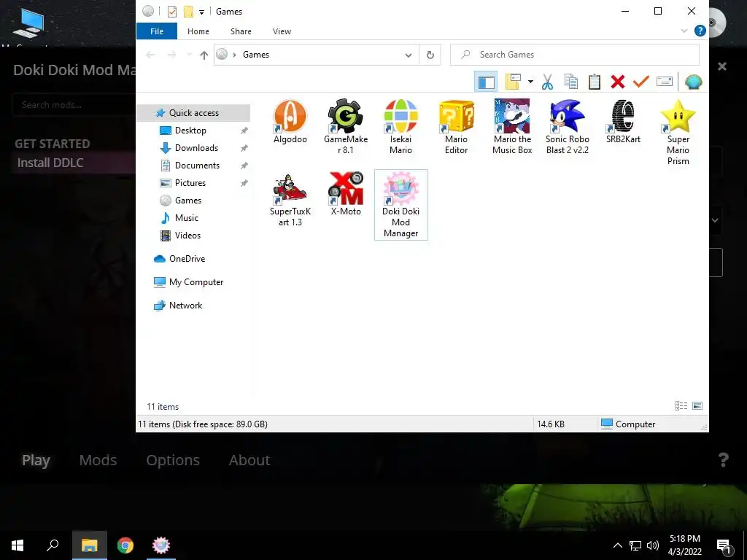Image resolution: width=747 pixels, height=560 pixels.
Task: Open dropdown arrow next to folder options icon
Action: tap(530, 82)
